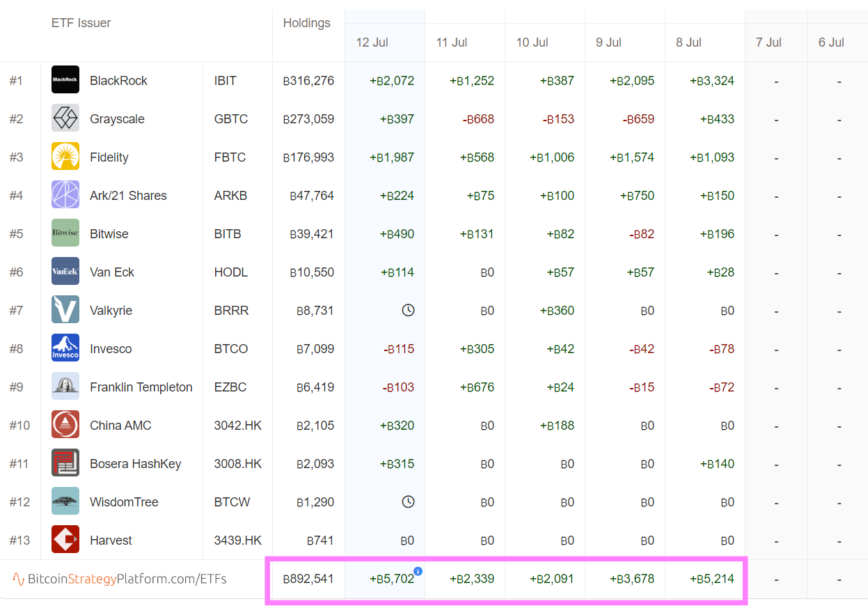
Task: Click the Bosera HashKey logo icon
Action: 65,463
